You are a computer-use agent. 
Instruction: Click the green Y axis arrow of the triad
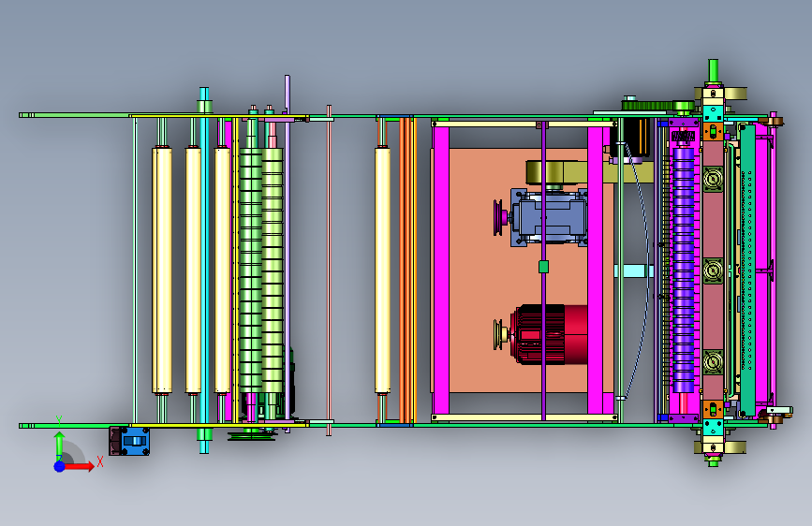(x=59, y=443)
